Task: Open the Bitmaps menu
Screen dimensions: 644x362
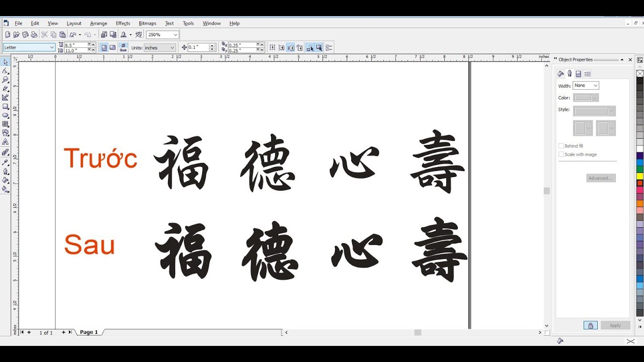Action: coord(147,23)
